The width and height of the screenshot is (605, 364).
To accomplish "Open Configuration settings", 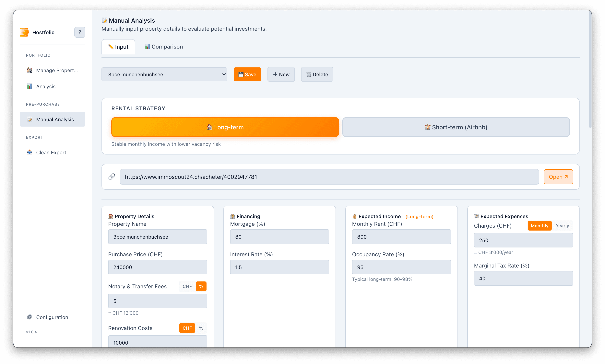I will coord(52,317).
